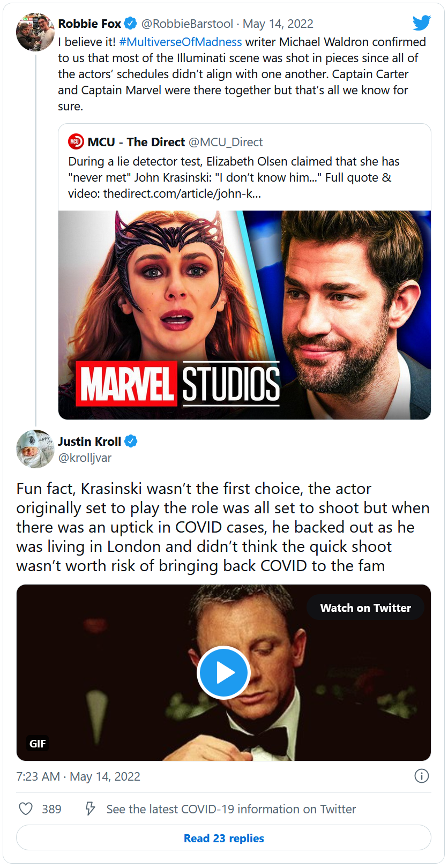448x868 pixels.
Task: Click Justin Kroll's verified checkmark badge
Action: (x=131, y=442)
